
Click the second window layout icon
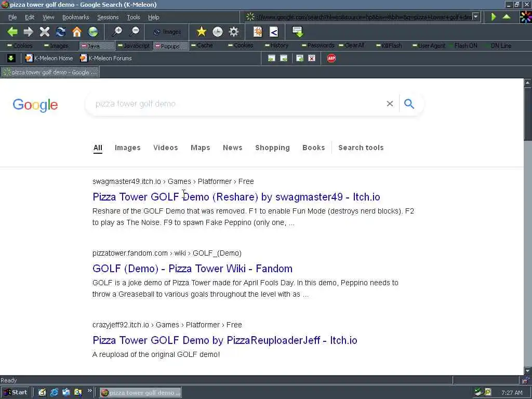[x=284, y=58]
